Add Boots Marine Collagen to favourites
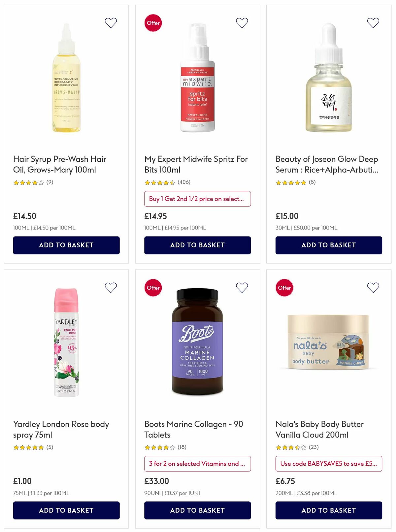The width and height of the screenshot is (396, 532). 242,287
